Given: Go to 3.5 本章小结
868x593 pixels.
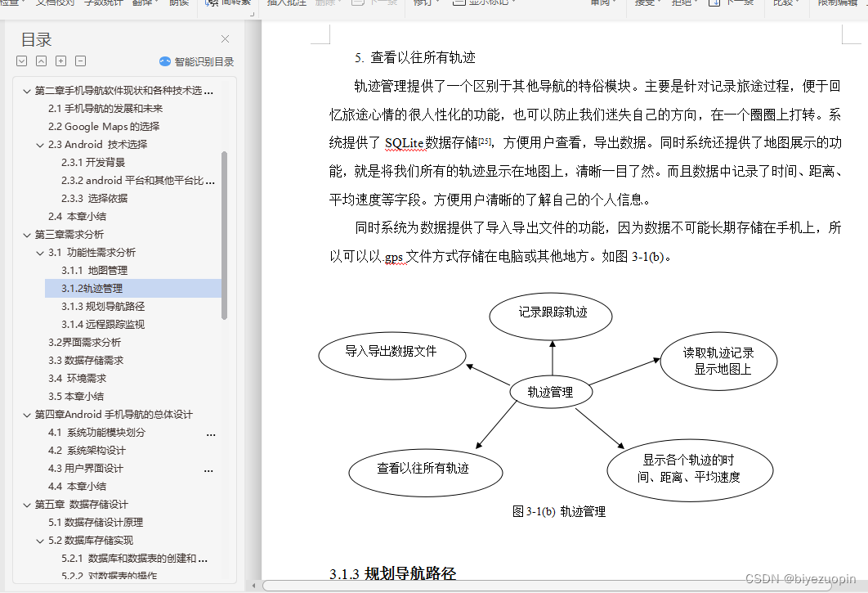Looking at the screenshot, I should tap(76, 397).
